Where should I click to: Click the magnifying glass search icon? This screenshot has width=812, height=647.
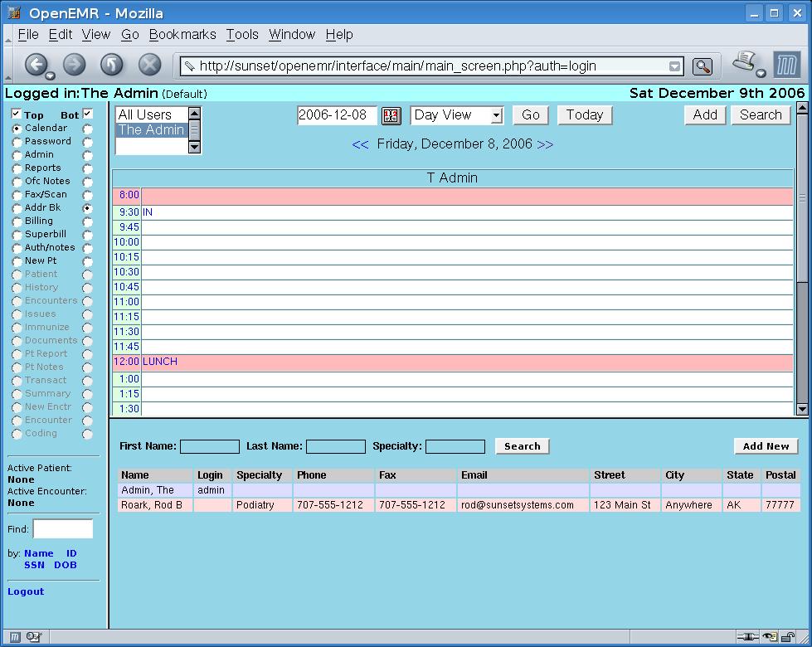coord(702,65)
